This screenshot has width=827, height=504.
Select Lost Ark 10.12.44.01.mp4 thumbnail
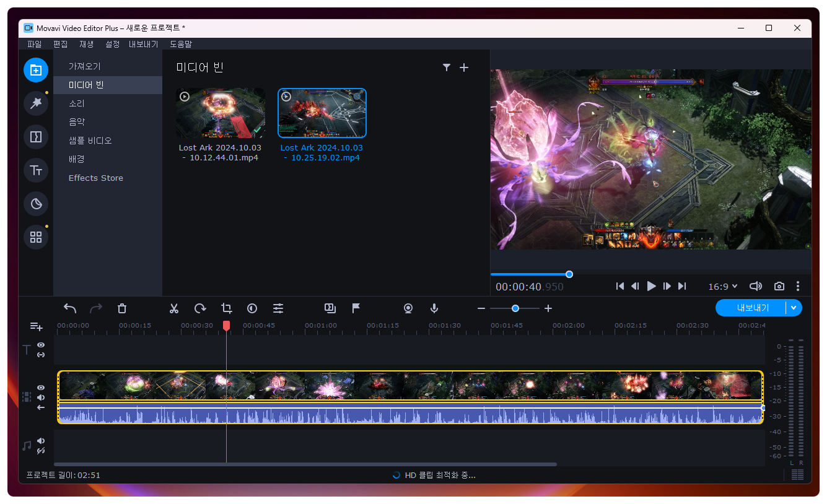click(220, 113)
